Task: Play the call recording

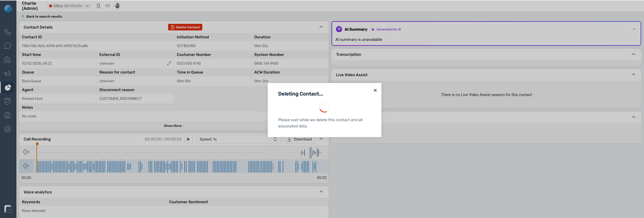Action: (189, 139)
